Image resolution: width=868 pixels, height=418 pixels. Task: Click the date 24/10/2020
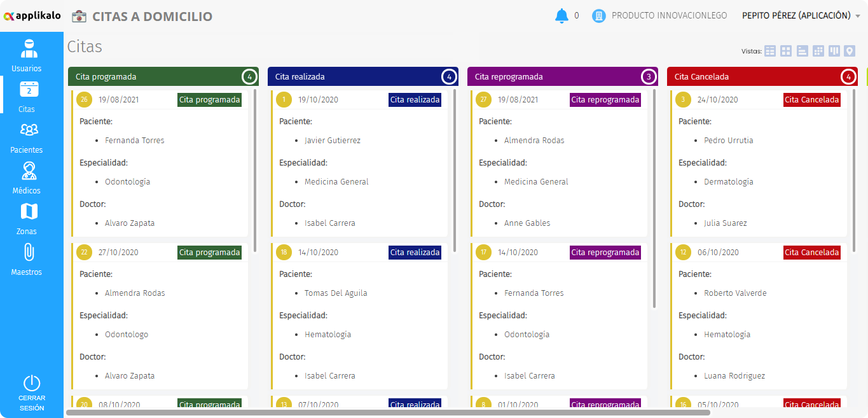(717, 100)
